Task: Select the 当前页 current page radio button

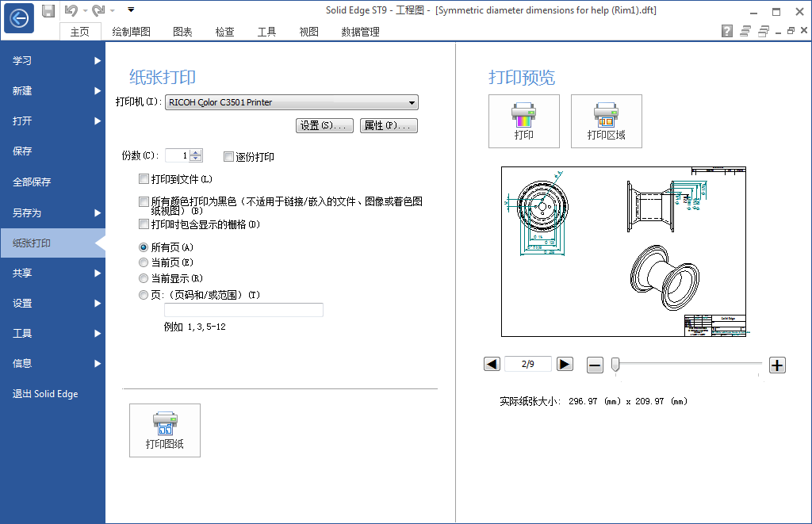Action: click(x=144, y=262)
